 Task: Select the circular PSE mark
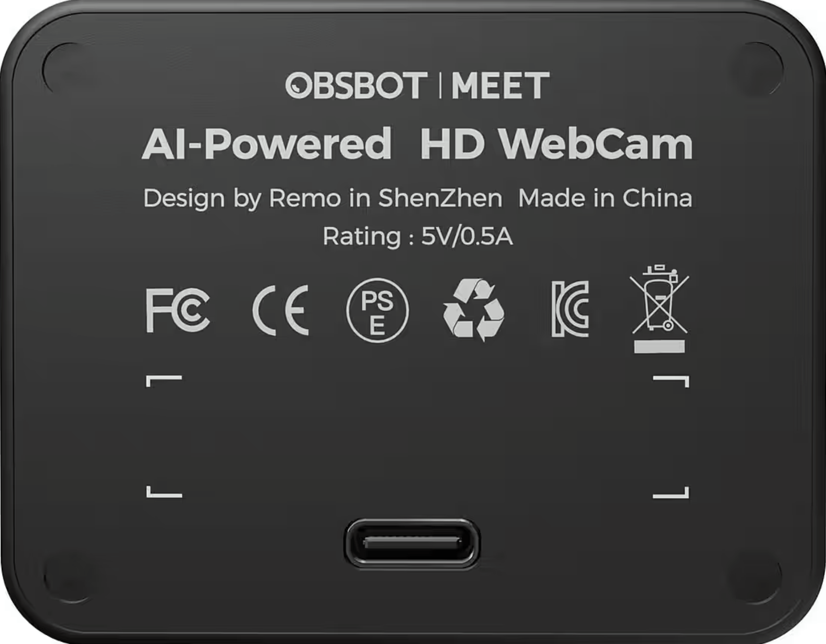377,310
